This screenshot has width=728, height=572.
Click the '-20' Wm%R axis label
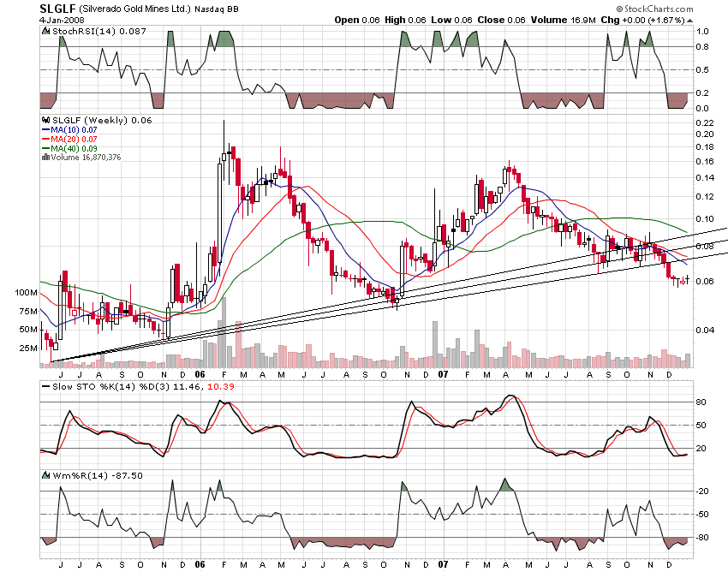[702, 492]
